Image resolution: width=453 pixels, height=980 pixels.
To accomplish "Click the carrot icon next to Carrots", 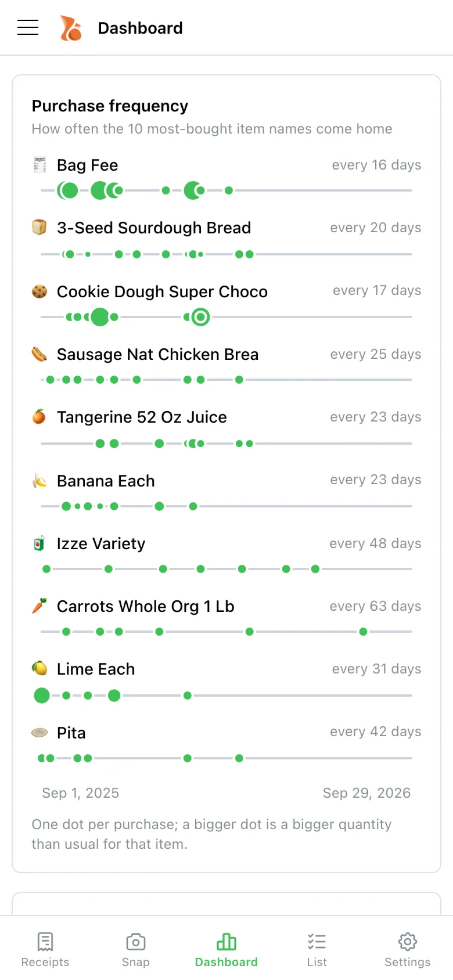I will pyautogui.click(x=39, y=606).
